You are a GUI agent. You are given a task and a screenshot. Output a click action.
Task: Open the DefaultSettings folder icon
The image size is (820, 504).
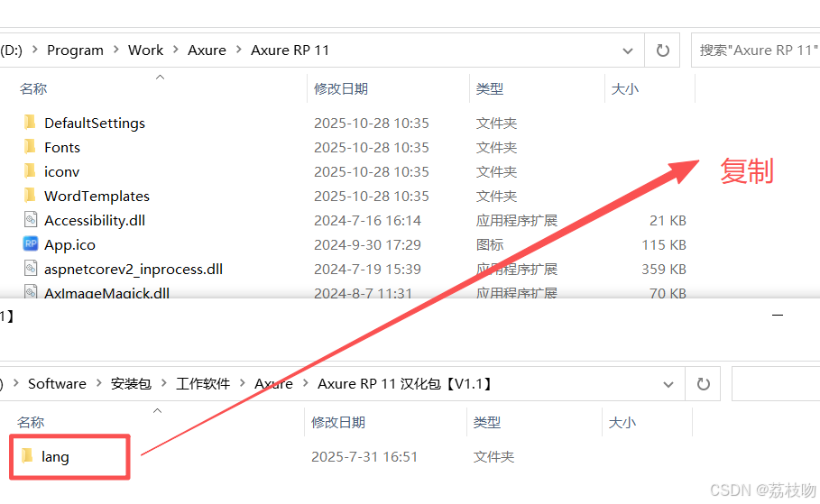31,123
